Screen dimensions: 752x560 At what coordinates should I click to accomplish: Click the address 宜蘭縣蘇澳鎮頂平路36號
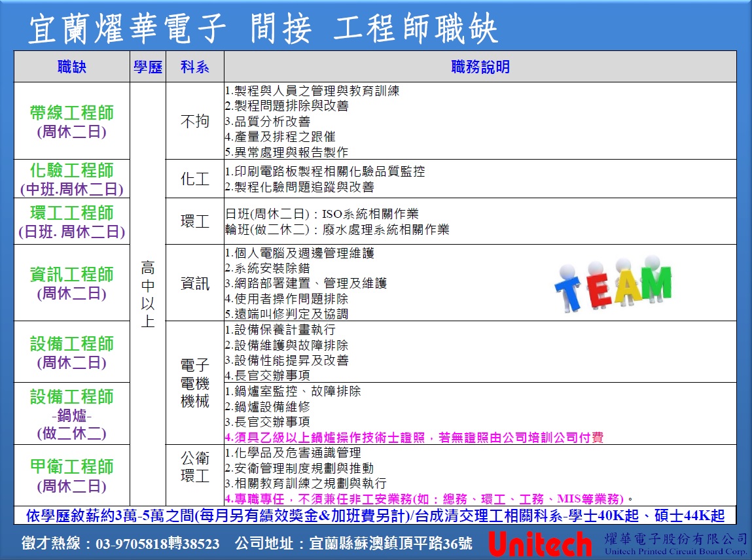(x=391, y=543)
